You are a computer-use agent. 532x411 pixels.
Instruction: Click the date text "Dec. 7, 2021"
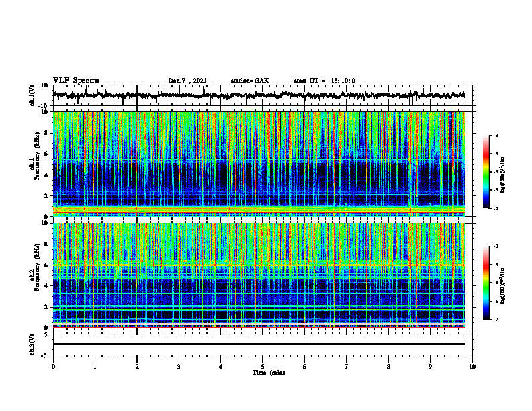coord(187,81)
